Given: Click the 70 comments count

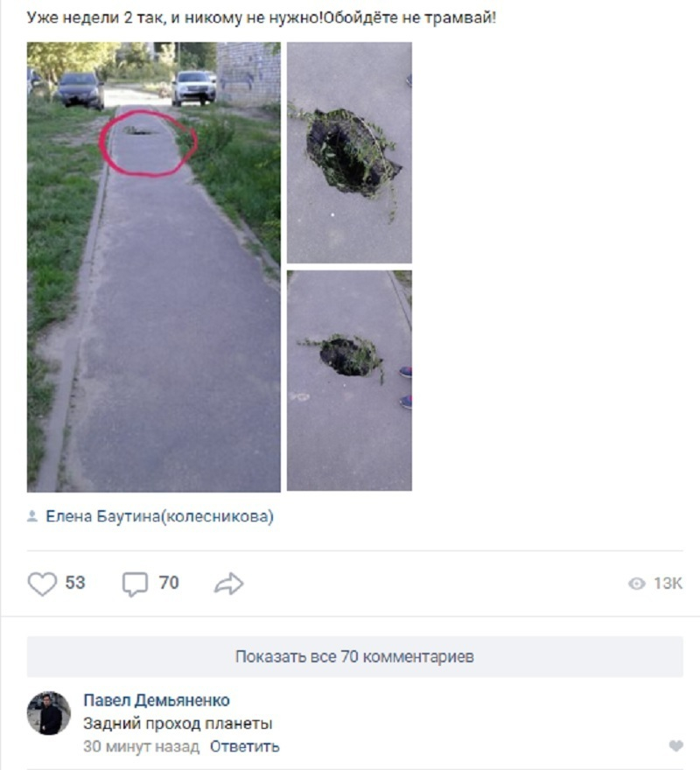Looking at the screenshot, I should [169, 583].
